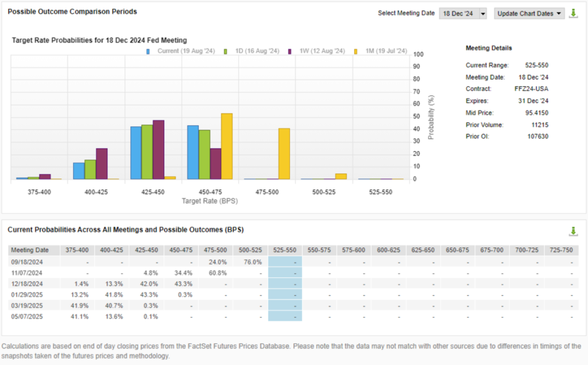Click the 40.7% cell for 03/19/2025
Viewport: 588px width, 365px height.
[x=114, y=305]
